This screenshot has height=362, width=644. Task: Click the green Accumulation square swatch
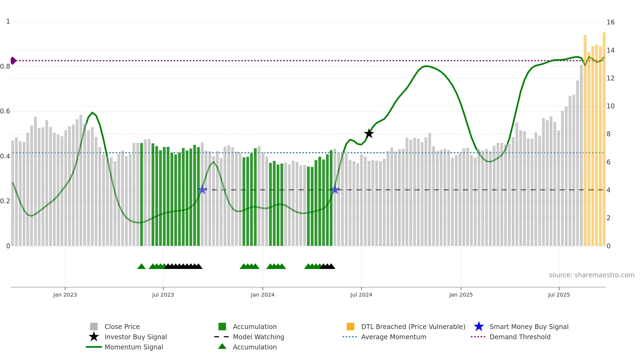(222, 327)
